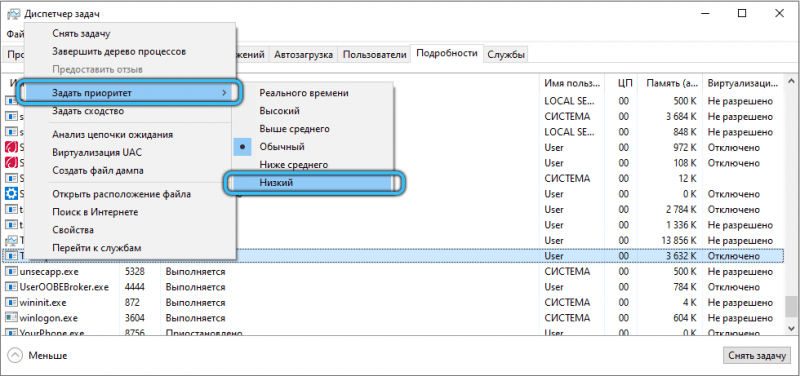Switch to the Службы tab
The image size is (800, 376).
(506, 54)
